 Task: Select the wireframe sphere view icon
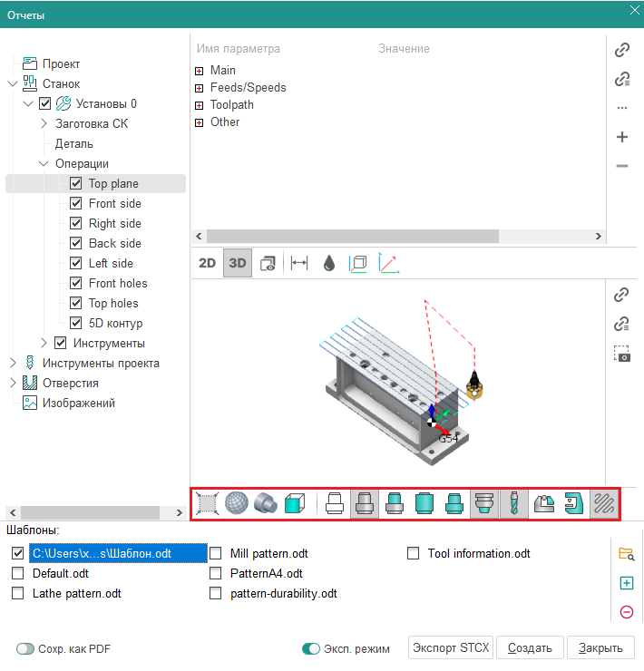click(x=236, y=504)
